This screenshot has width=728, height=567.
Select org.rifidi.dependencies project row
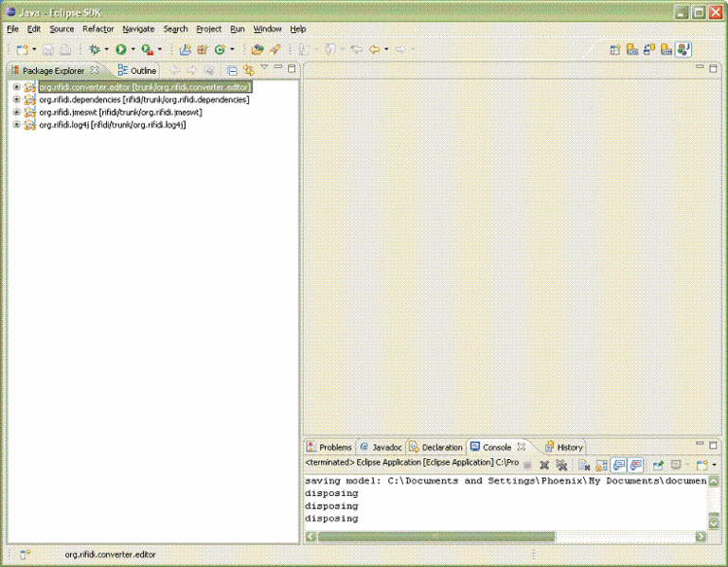[x=144, y=99]
